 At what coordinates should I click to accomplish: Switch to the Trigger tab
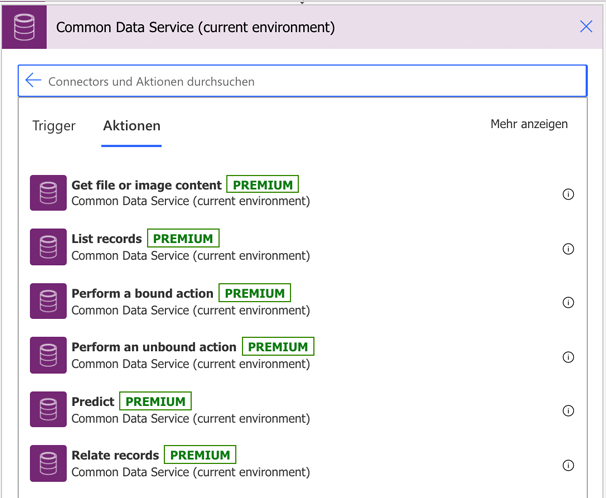click(54, 126)
